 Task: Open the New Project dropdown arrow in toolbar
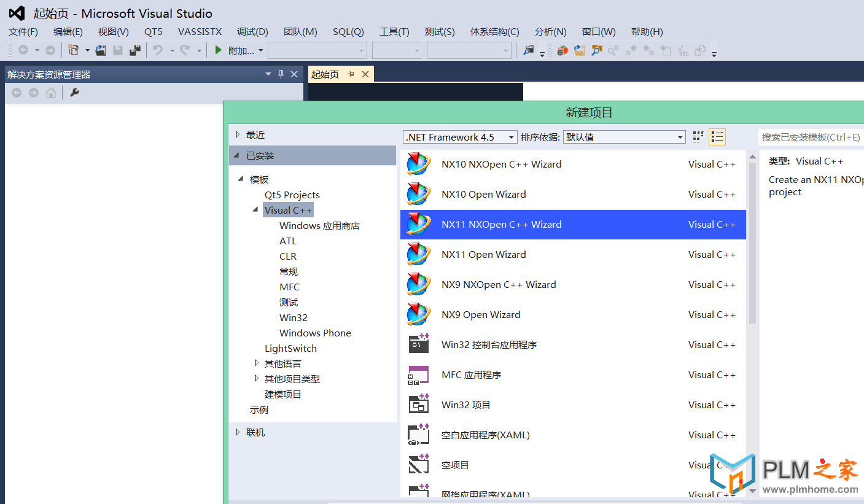(87, 50)
